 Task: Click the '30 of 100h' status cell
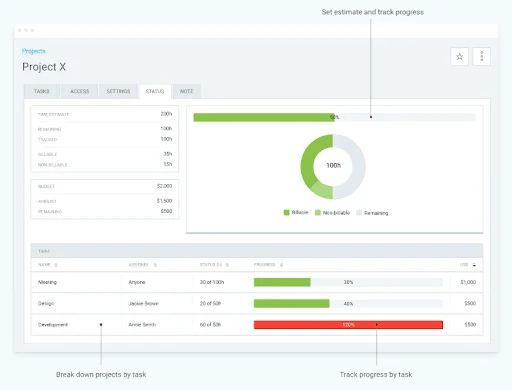(x=212, y=282)
